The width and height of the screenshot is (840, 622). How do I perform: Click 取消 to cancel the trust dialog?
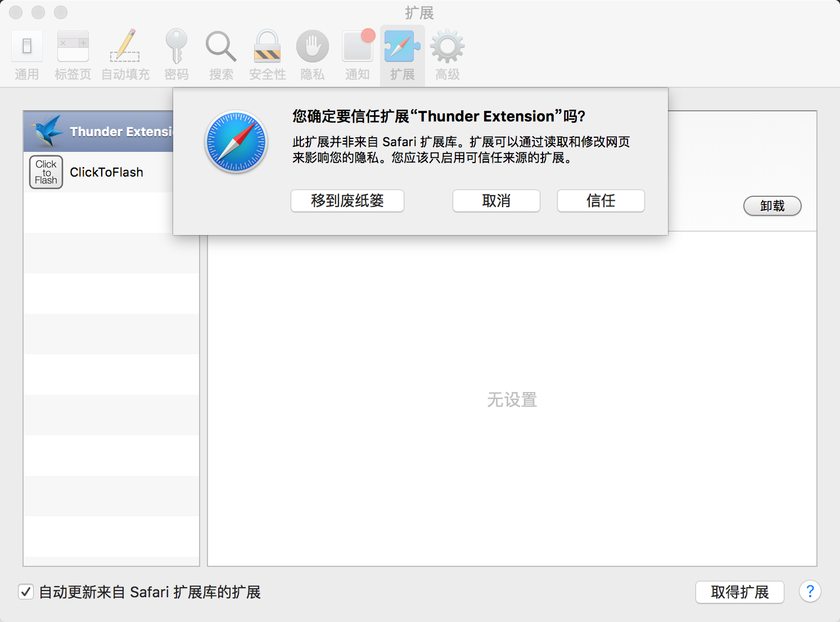(496, 201)
